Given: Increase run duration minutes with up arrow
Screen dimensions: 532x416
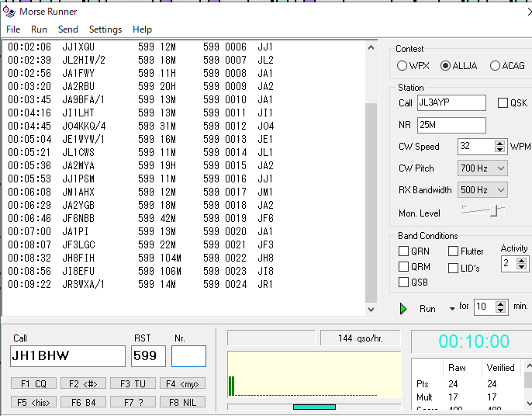Looking at the screenshot, I should pos(501,303).
